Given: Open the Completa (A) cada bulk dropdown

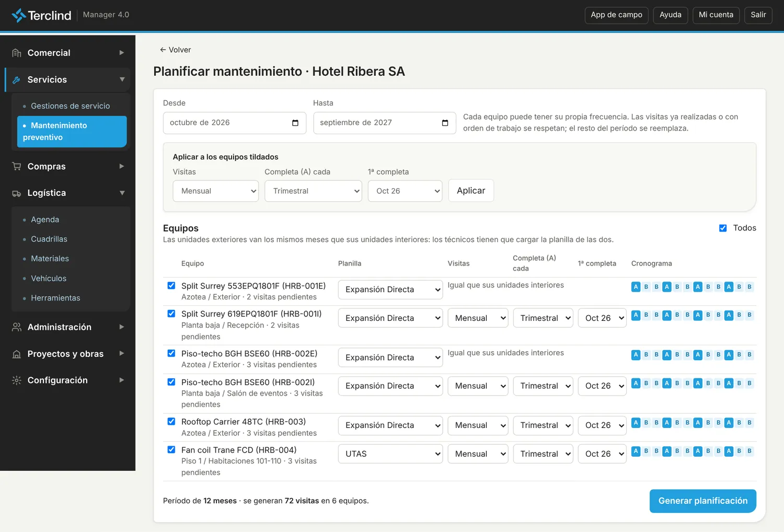Looking at the screenshot, I should point(313,191).
